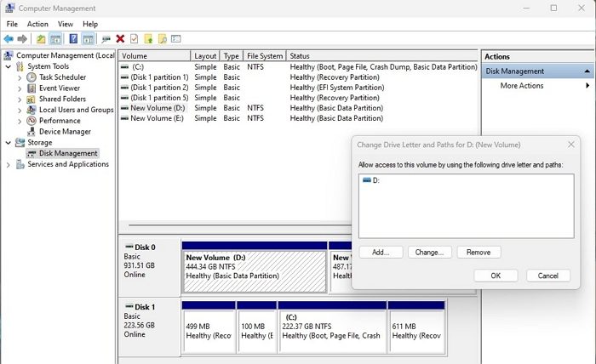Click the Local Users and Groups icon
This screenshot has height=364, width=596.
(x=32, y=110)
